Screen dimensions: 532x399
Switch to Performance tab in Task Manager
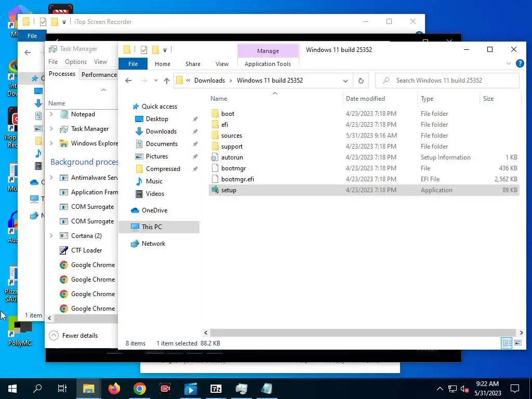point(99,75)
